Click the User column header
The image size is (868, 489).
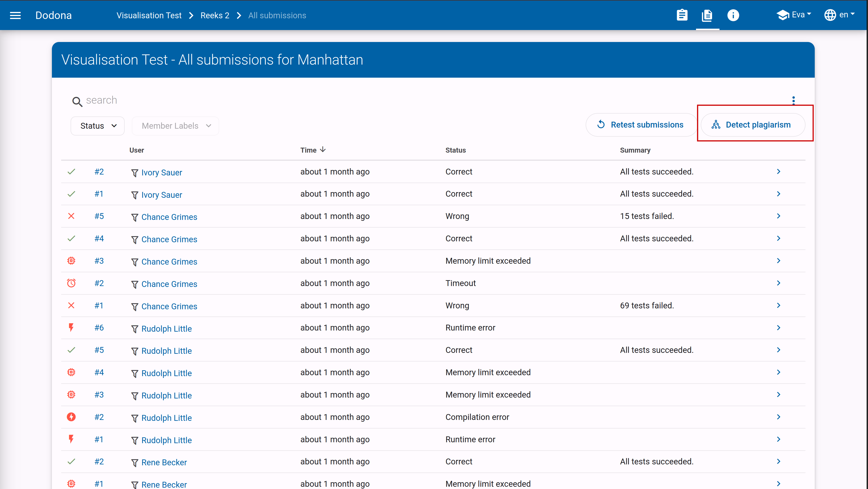[137, 150]
